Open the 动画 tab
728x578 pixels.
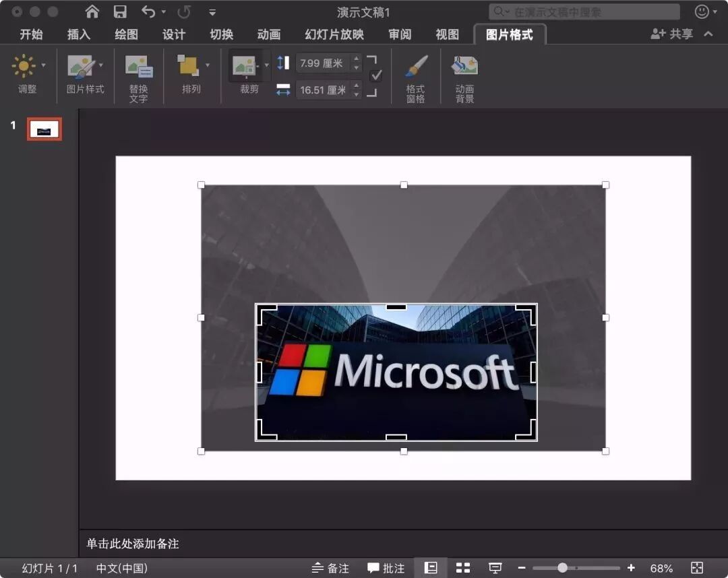tap(269, 34)
